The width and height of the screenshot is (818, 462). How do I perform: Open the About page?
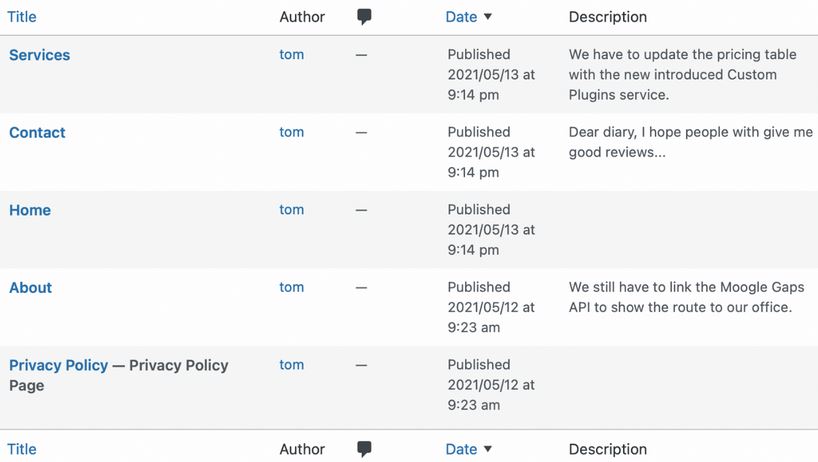(x=30, y=288)
